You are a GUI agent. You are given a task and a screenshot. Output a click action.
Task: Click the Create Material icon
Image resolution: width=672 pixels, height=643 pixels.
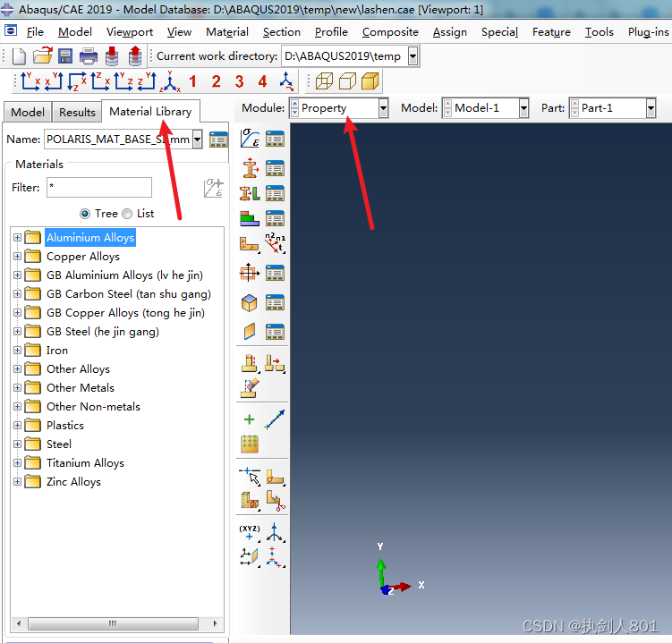pyautogui.click(x=249, y=139)
